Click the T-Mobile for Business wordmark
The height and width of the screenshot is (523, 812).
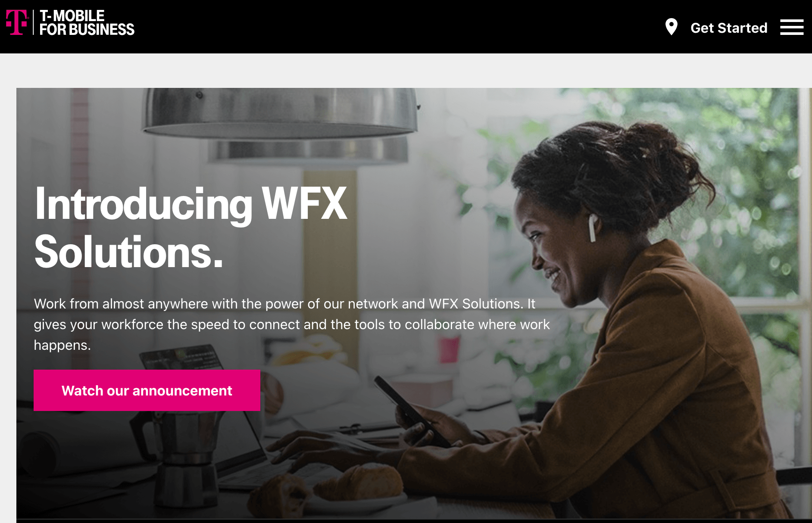click(87, 22)
